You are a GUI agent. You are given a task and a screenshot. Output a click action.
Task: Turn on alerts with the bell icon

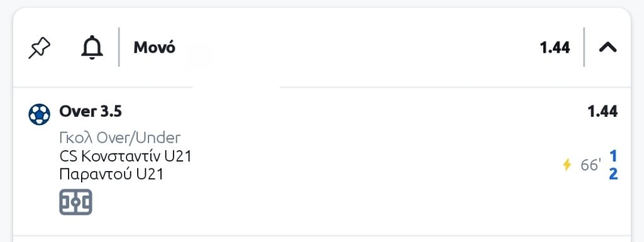(92, 48)
